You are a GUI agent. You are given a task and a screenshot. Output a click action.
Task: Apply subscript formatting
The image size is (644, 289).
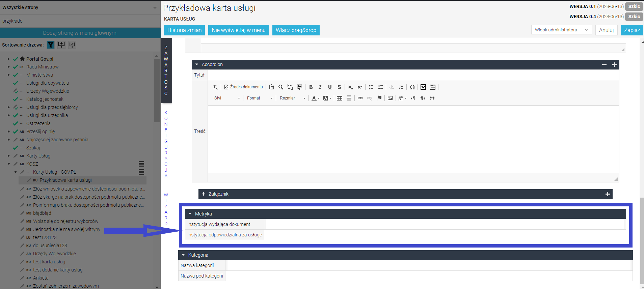[x=350, y=87]
